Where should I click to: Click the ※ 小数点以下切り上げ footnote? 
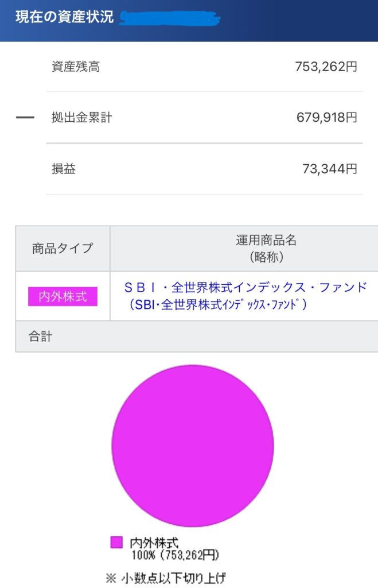pos(166,578)
